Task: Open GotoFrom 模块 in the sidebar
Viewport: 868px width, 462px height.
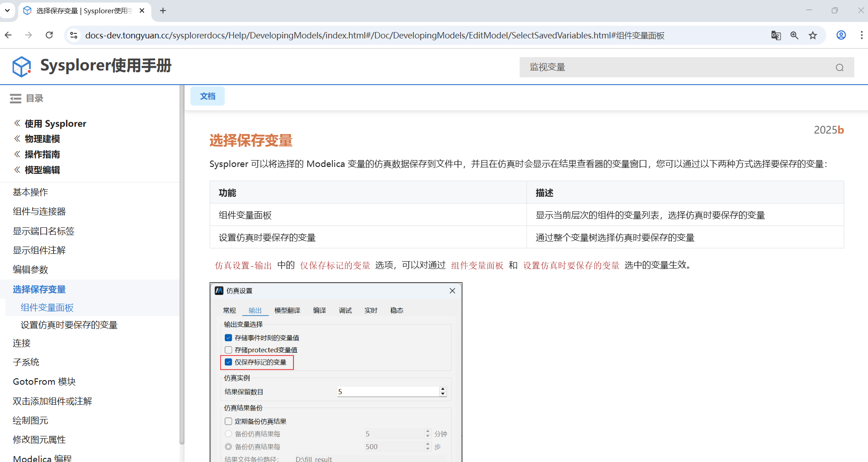Action: [44, 381]
